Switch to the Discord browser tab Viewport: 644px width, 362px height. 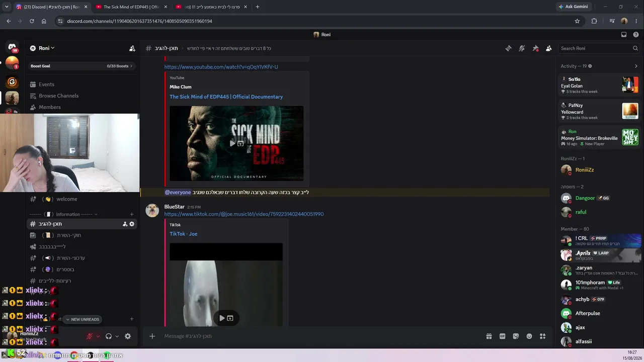[x=51, y=7]
